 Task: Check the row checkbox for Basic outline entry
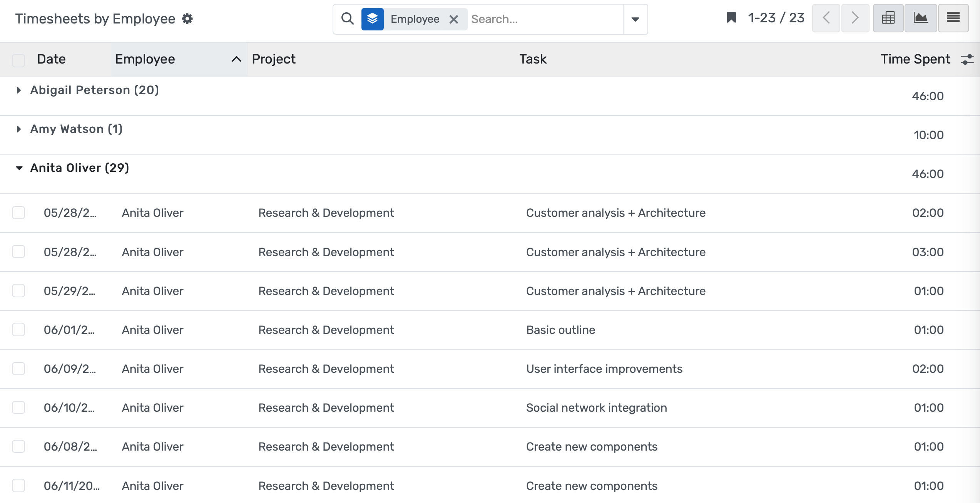pos(18,330)
